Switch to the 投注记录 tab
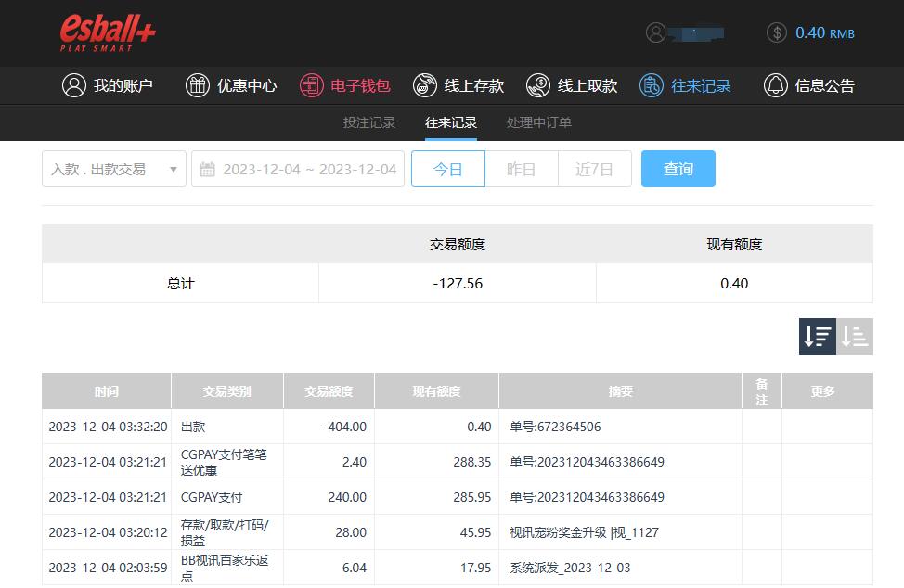The width and height of the screenshot is (904, 588). coord(369,122)
